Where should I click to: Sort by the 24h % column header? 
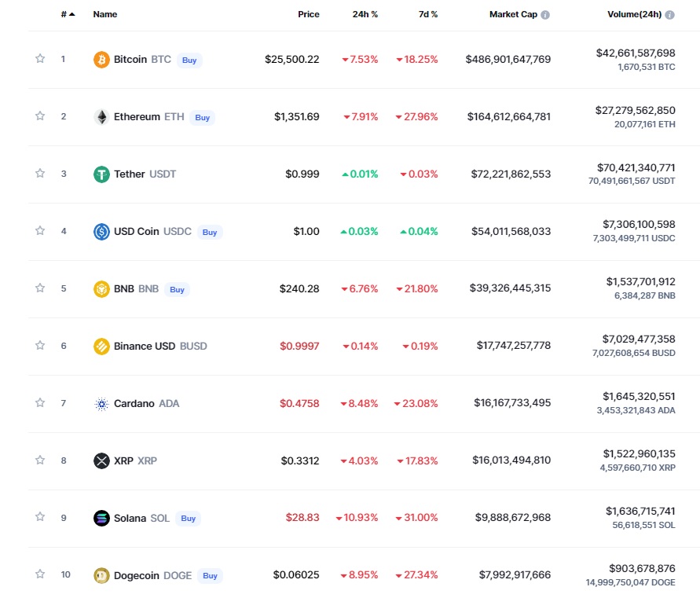click(x=365, y=14)
